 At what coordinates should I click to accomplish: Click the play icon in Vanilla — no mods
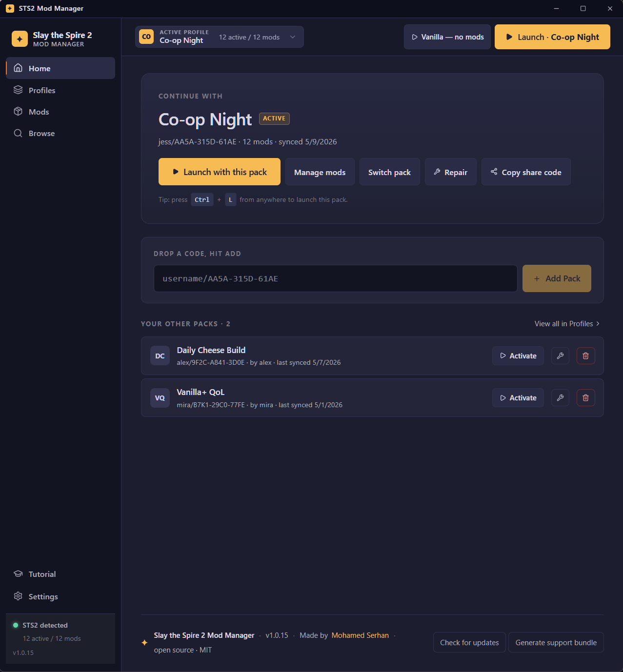(415, 37)
